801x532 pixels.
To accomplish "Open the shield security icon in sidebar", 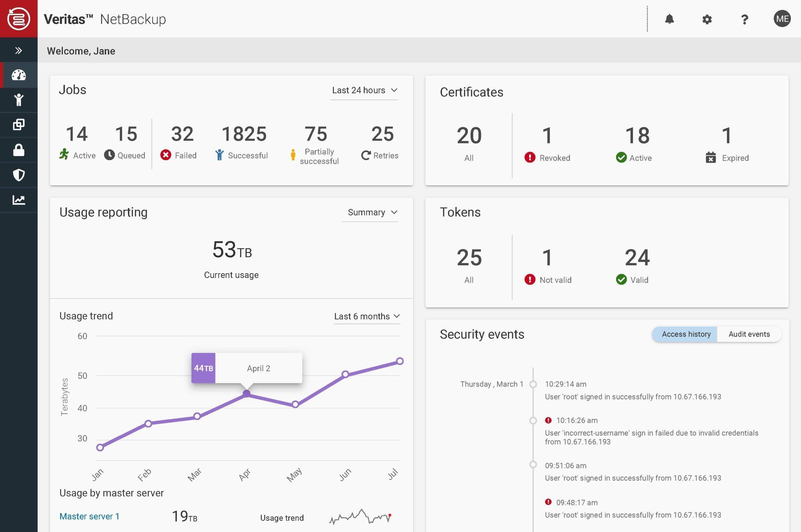I will point(19,175).
